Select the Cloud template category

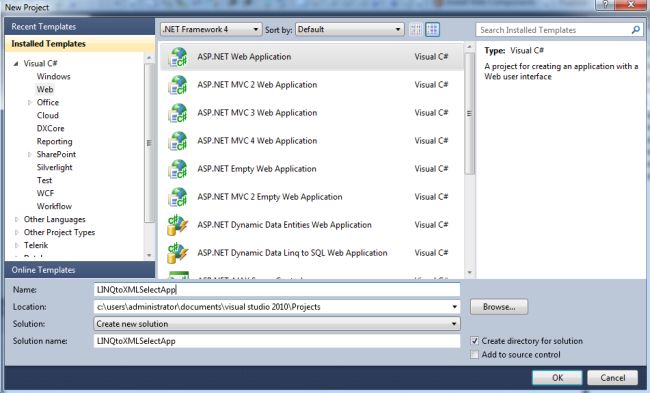[x=48, y=116]
